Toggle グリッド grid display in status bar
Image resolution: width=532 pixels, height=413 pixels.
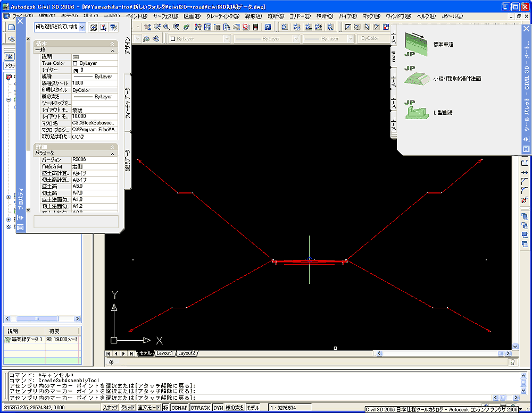[128, 408]
